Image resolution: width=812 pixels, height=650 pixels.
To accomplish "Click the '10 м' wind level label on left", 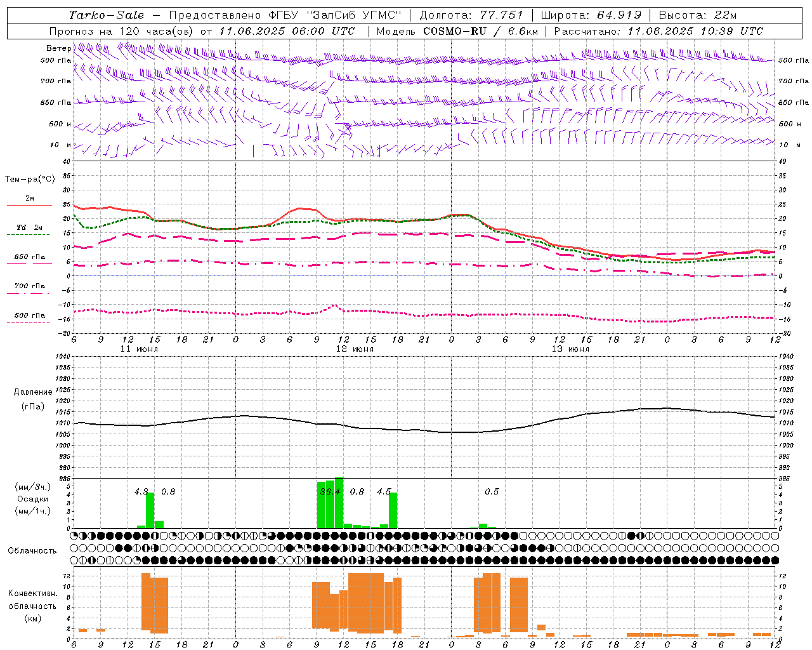I will 61,145.
